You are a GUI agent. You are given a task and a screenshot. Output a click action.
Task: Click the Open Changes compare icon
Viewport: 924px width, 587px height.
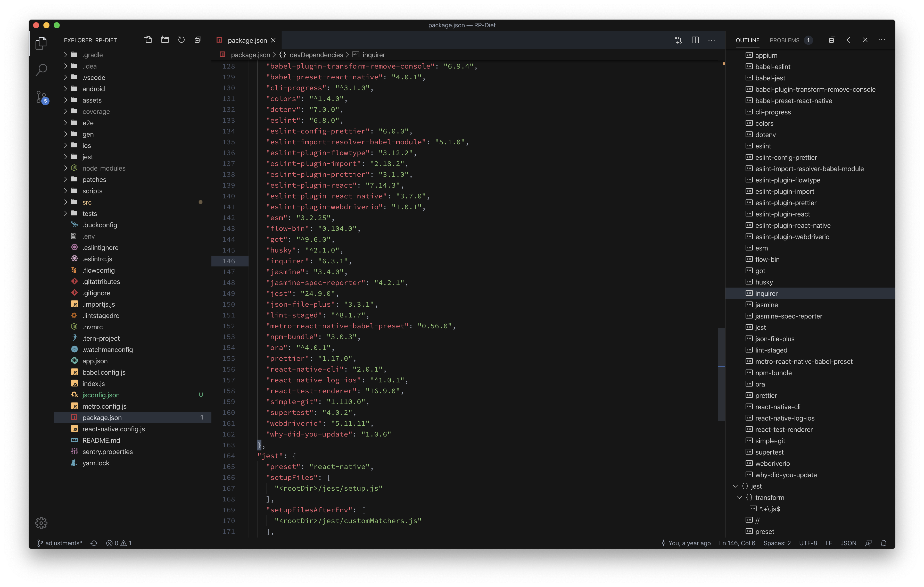coord(678,40)
